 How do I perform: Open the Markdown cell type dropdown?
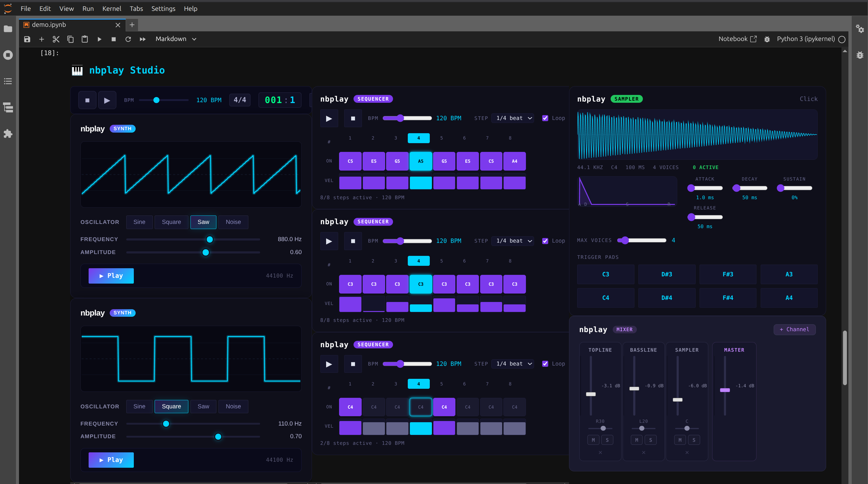(175, 39)
